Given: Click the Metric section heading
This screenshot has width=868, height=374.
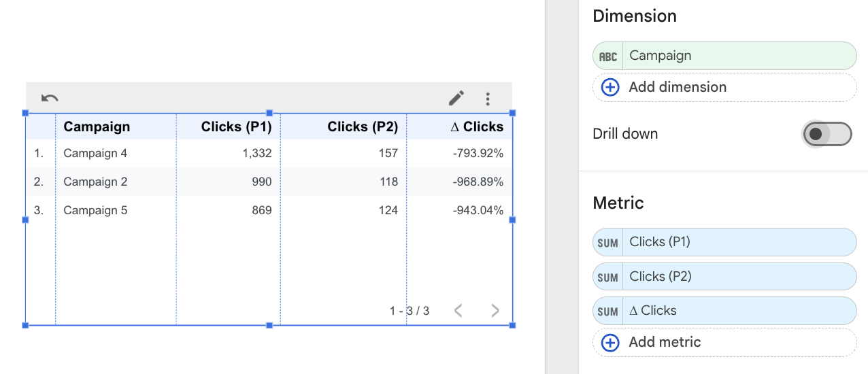Looking at the screenshot, I should [x=618, y=203].
